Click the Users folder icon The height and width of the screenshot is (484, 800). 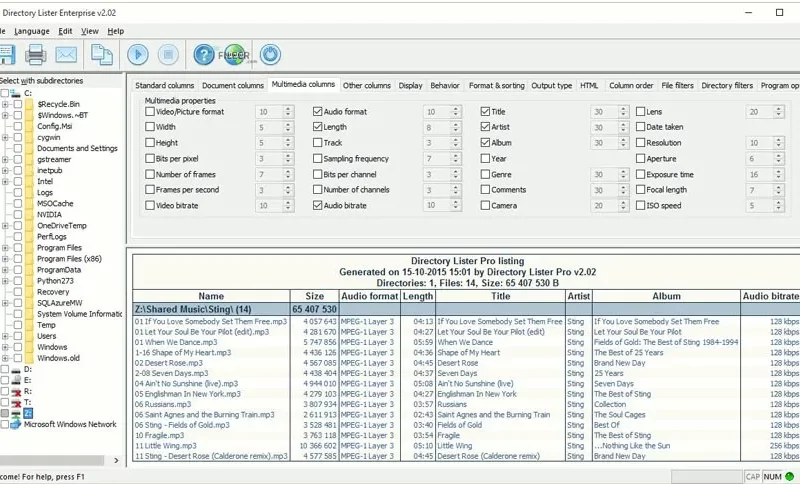click(29, 336)
